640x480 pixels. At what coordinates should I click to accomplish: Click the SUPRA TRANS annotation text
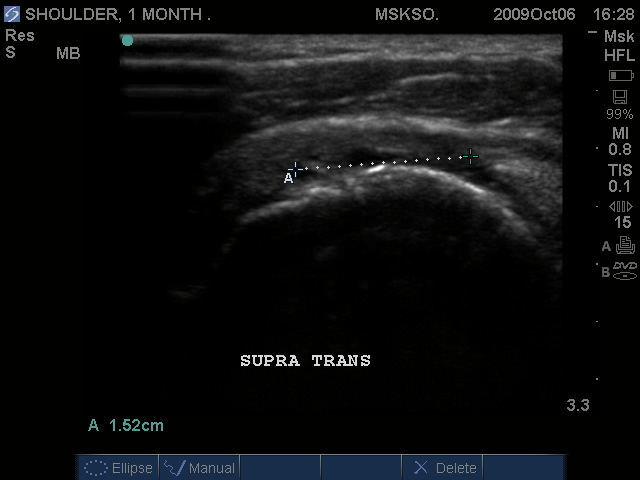coord(305,360)
